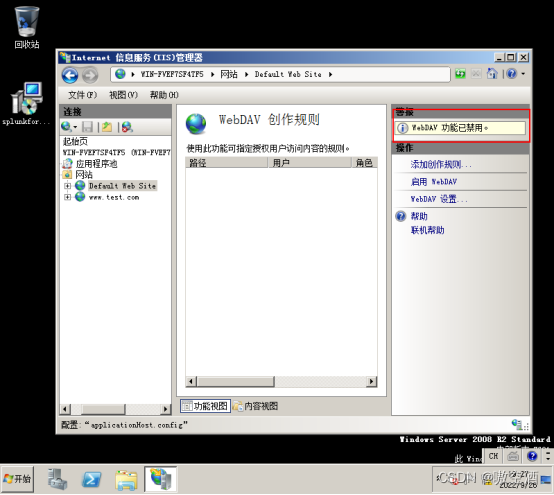Click the left arrow of the connections pane scrollbar
The width and height of the screenshot is (554, 495).
coord(65,409)
